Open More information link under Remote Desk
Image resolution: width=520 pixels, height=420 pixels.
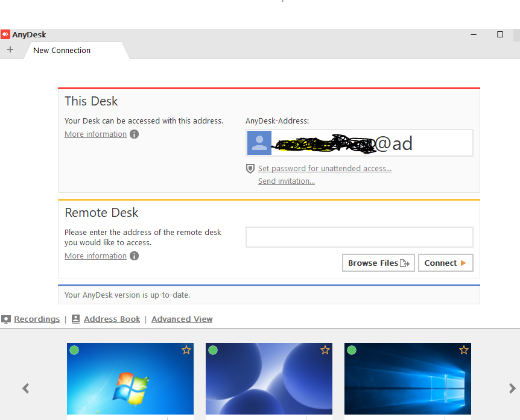[x=95, y=255]
